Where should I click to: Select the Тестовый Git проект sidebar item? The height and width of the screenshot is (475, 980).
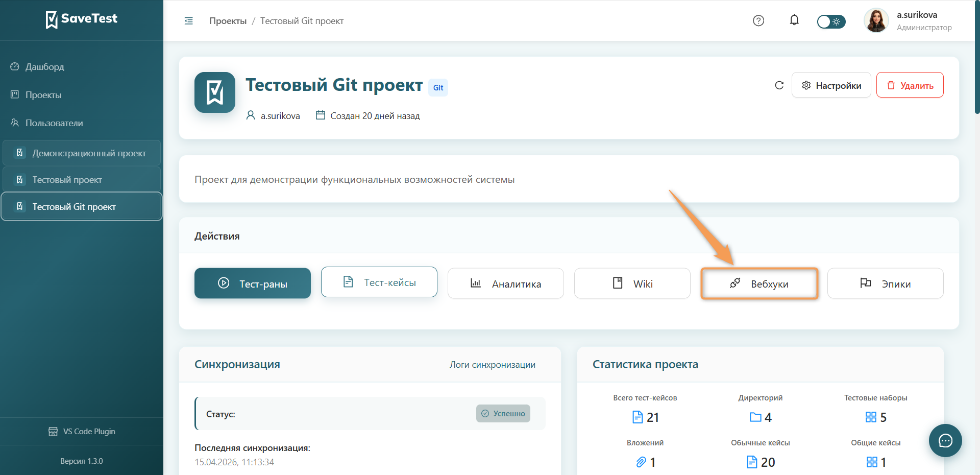tap(82, 206)
